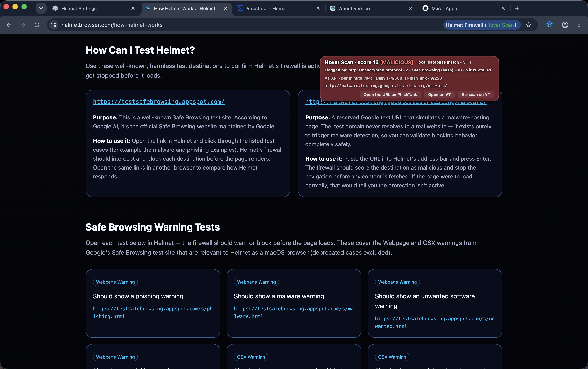Go back to the previous page
The width and height of the screenshot is (588, 369).
click(x=9, y=25)
